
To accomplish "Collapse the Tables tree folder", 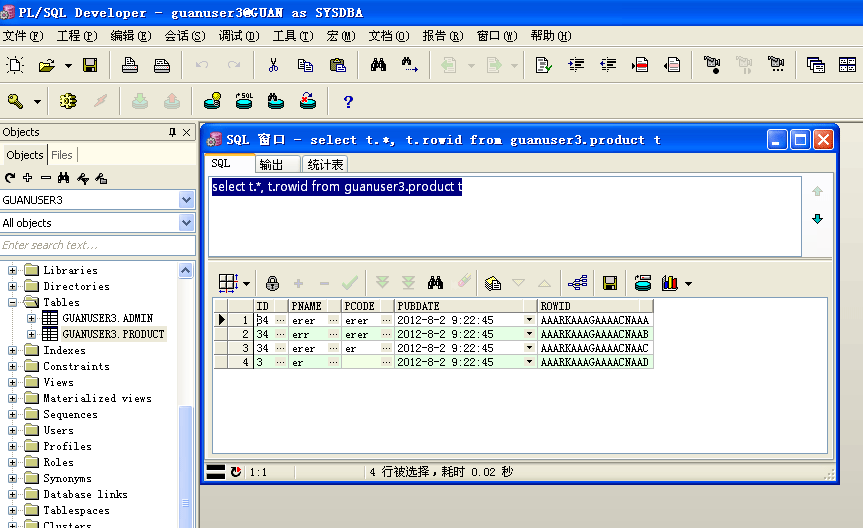I will point(12,302).
